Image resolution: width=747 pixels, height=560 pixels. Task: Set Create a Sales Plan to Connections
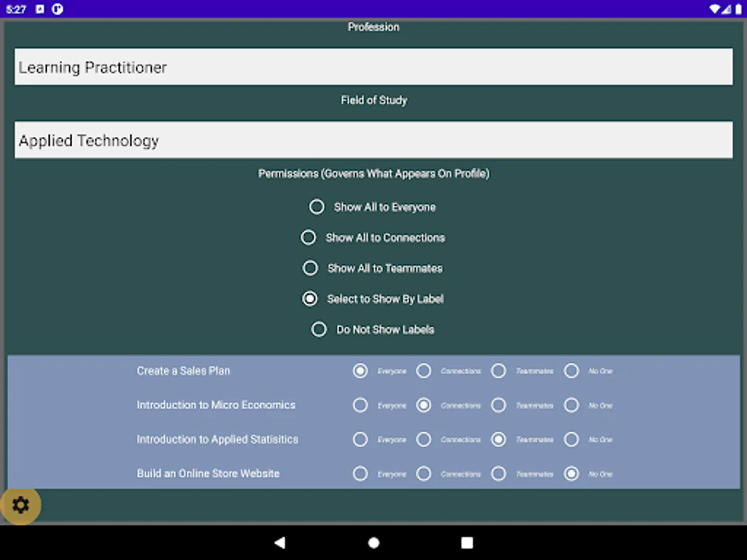[423, 371]
